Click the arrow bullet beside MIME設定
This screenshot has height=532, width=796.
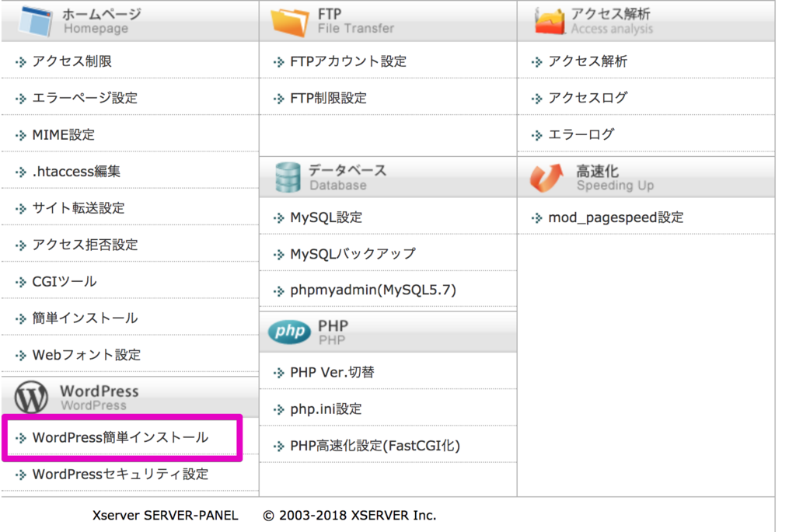coord(21,135)
